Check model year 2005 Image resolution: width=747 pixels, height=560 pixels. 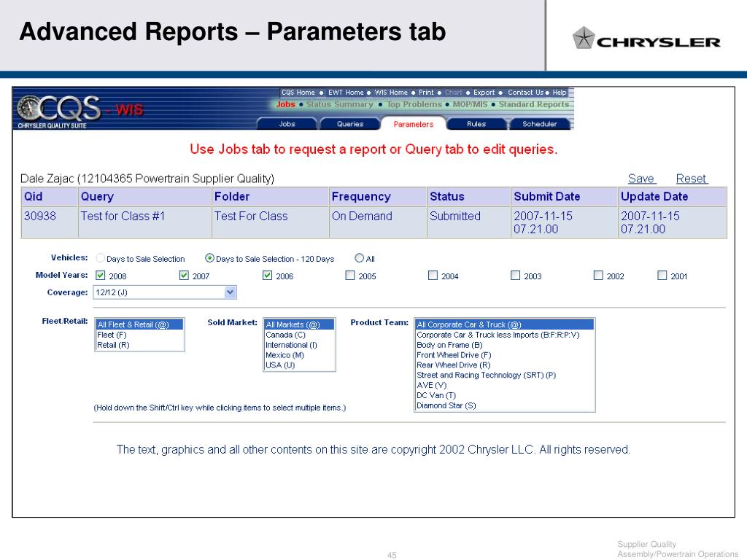click(350, 275)
